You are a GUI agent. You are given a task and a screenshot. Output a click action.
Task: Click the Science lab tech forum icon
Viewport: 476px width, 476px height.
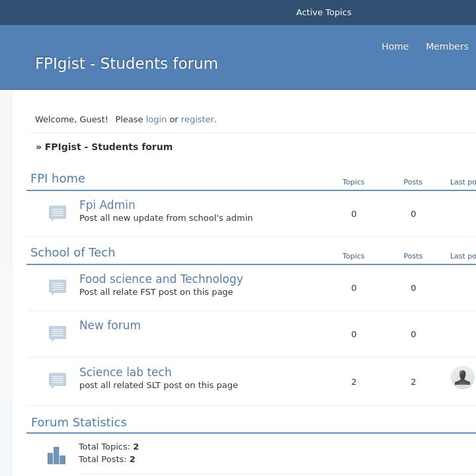tap(58, 380)
